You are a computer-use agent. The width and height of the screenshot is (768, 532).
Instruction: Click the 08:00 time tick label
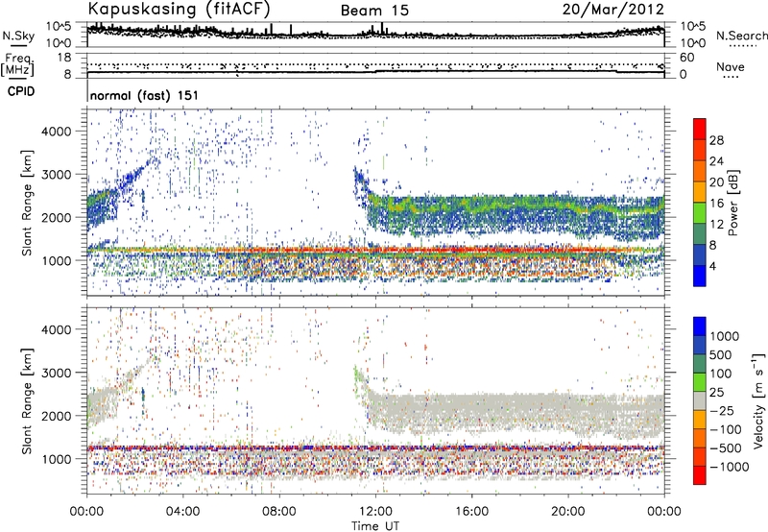pos(279,512)
